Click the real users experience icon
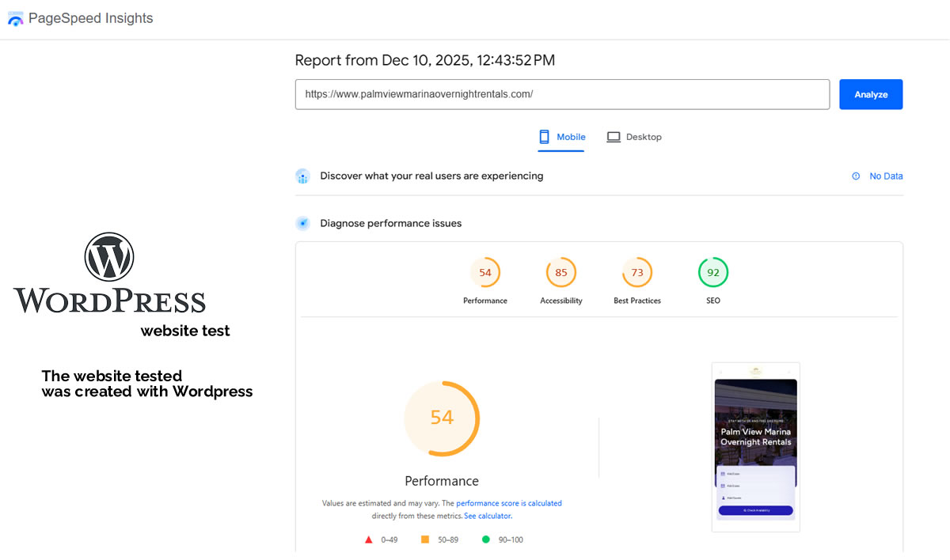The width and height of the screenshot is (950, 560). (302, 176)
